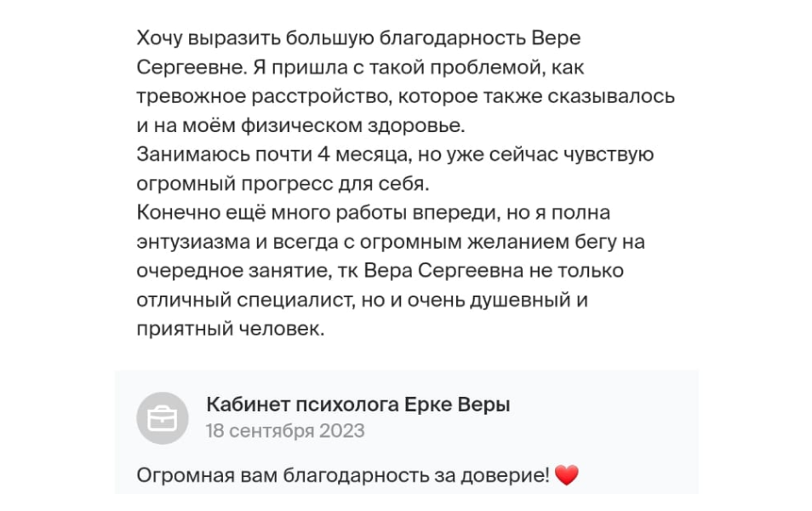Screen dimensions: 812x511
Task: Click the line starting очередное занятие
Action: point(380,271)
